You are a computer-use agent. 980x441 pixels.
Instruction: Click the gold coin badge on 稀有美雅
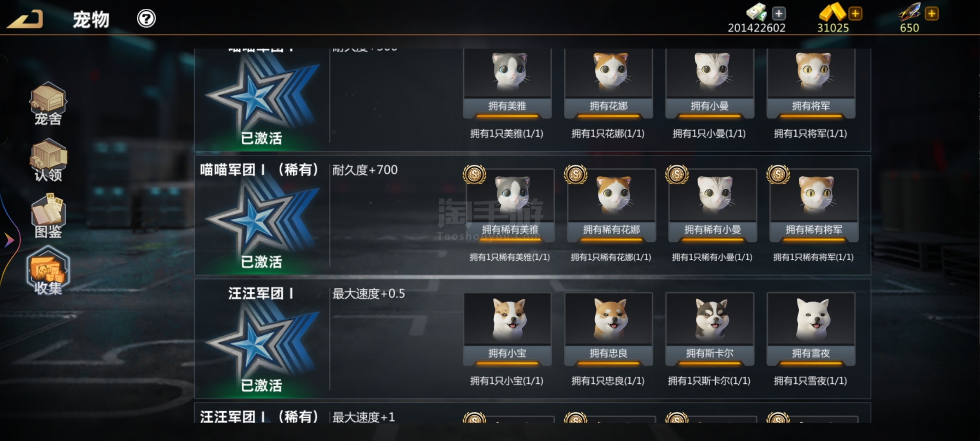(x=474, y=175)
